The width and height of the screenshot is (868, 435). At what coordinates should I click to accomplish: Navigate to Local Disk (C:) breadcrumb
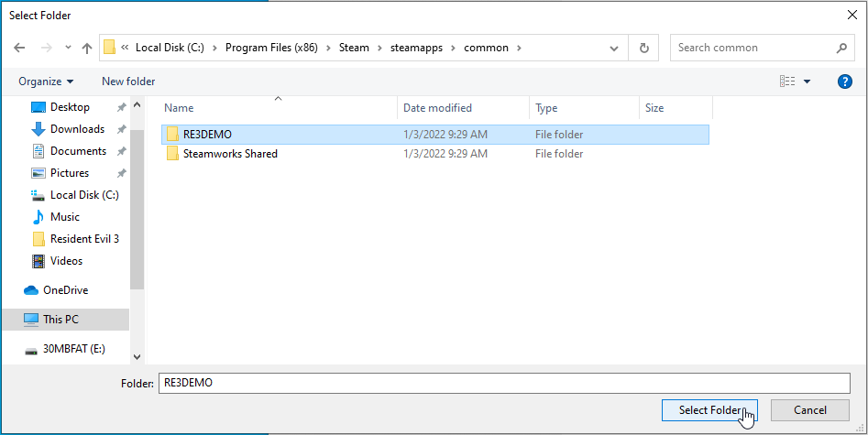click(x=170, y=48)
